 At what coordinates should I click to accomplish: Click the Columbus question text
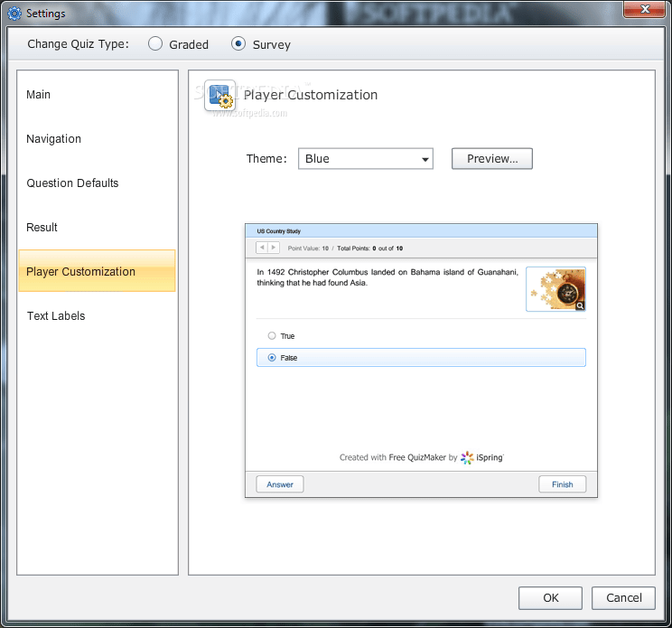[x=387, y=277]
